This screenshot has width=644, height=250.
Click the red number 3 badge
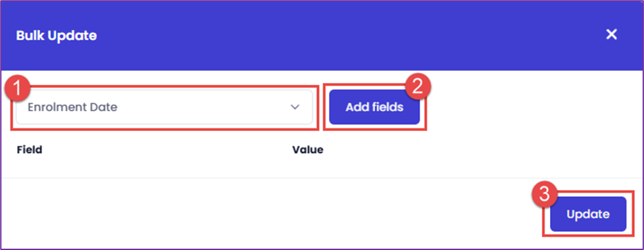[544, 194]
